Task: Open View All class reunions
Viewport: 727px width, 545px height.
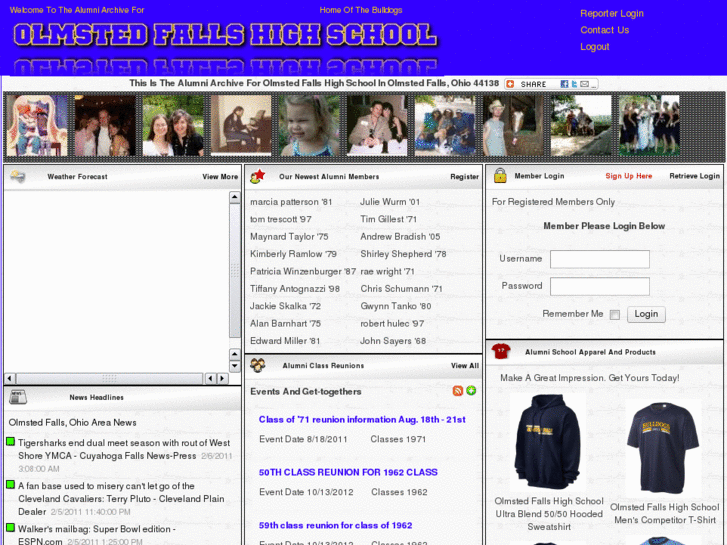Action: 465,365
